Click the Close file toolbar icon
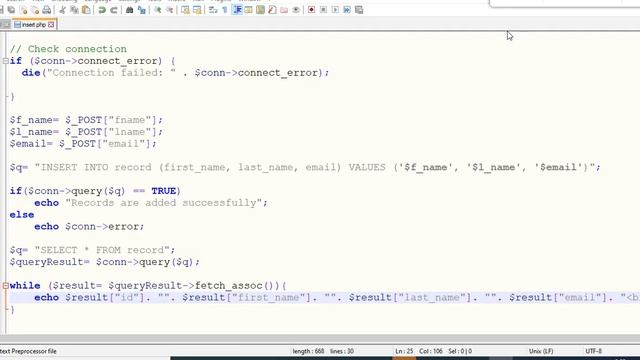The height and width of the screenshot is (360, 640). (24, 10)
